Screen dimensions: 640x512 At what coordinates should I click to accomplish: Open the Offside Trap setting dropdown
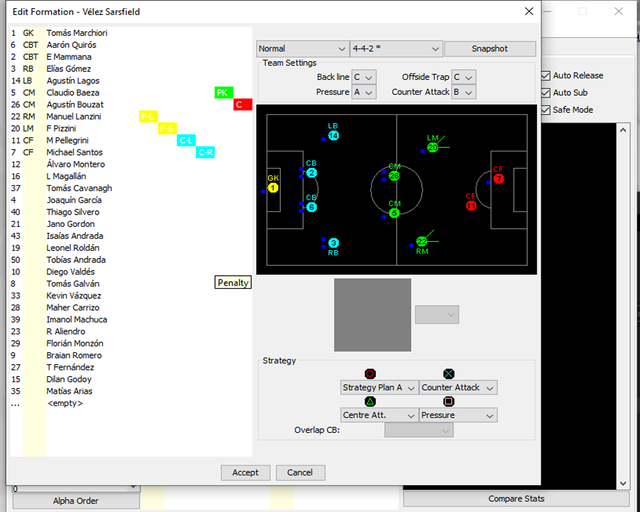click(x=464, y=77)
